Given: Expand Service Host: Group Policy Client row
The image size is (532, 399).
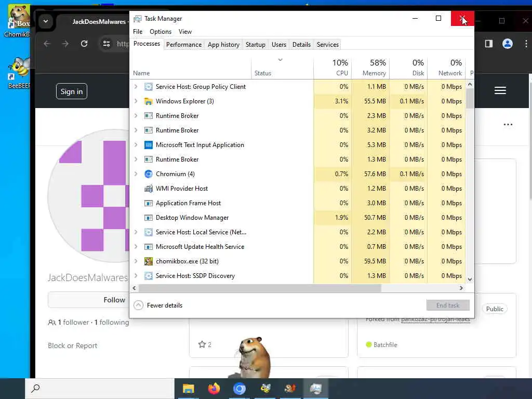Looking at the screenshot, I should 136,87.
